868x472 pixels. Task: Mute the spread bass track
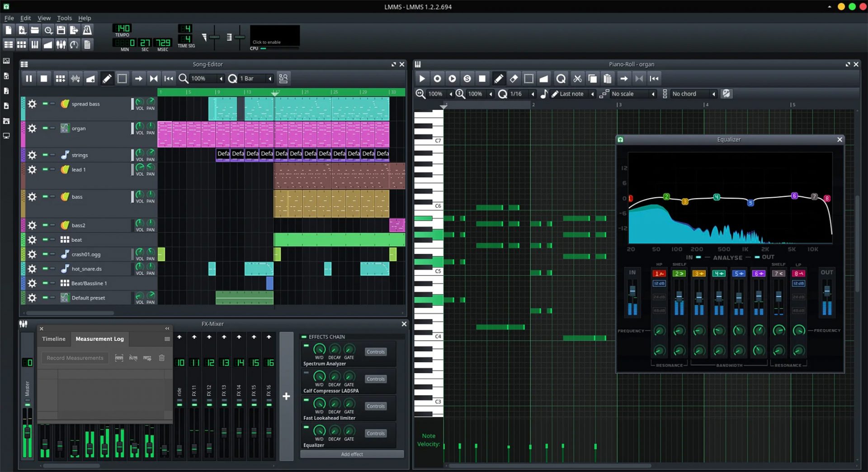click(45, 104)
